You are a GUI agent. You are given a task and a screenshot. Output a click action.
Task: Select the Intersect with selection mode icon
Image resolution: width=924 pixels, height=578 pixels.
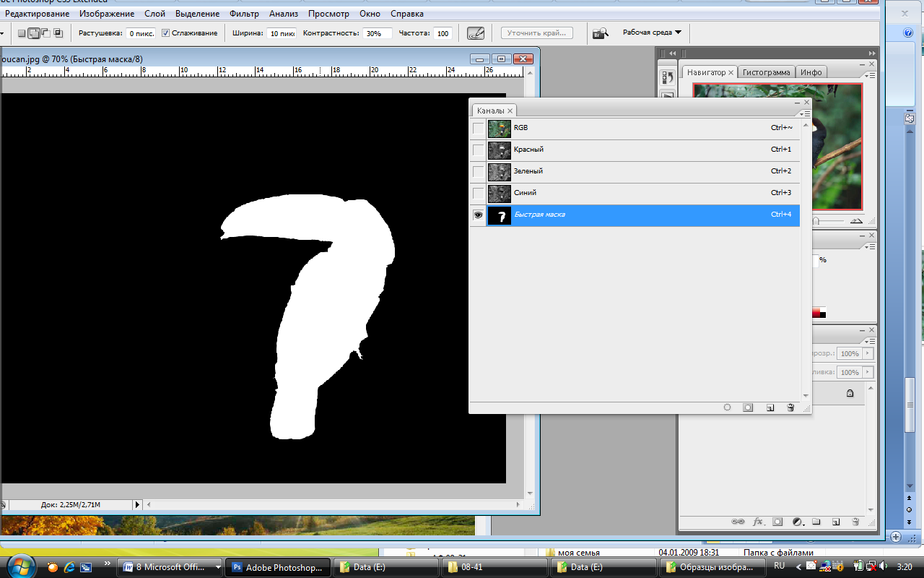(x=58, y=33)
